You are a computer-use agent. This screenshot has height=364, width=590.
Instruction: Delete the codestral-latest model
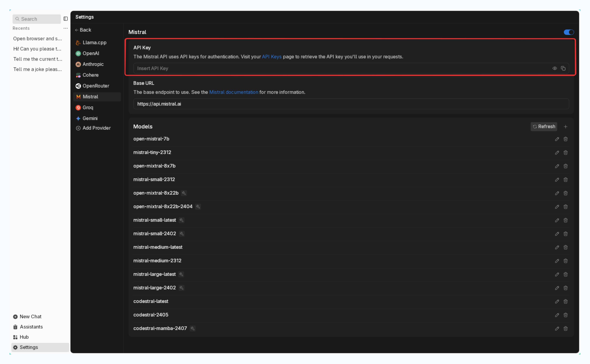(565, 301)
